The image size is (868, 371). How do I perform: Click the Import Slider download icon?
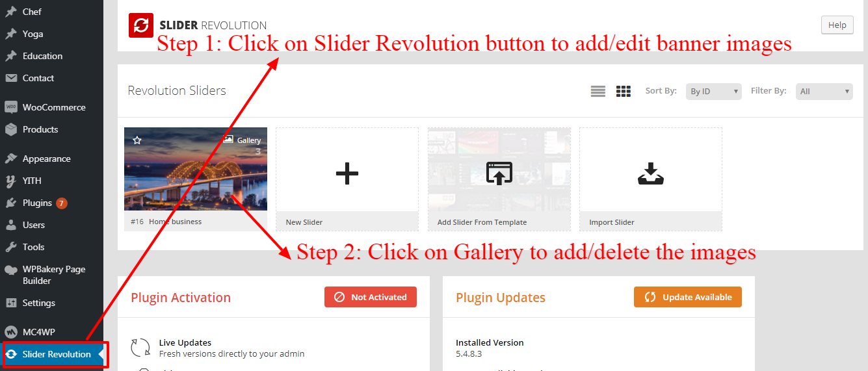pos(651,173)
